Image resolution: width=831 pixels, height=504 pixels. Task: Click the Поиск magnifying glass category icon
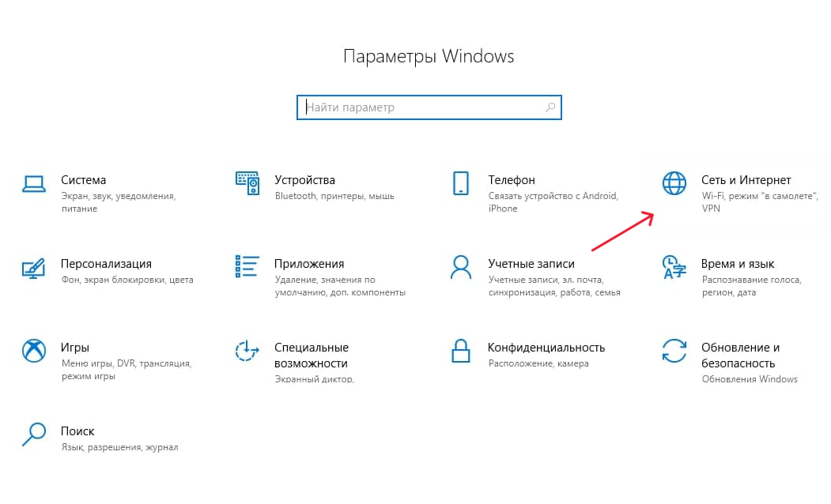tap(34, 434)
